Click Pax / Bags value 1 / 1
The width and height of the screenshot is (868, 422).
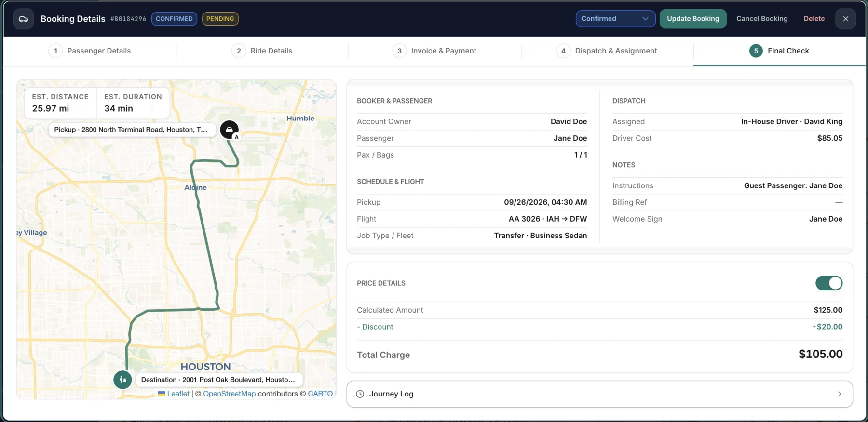click(581, 155)
